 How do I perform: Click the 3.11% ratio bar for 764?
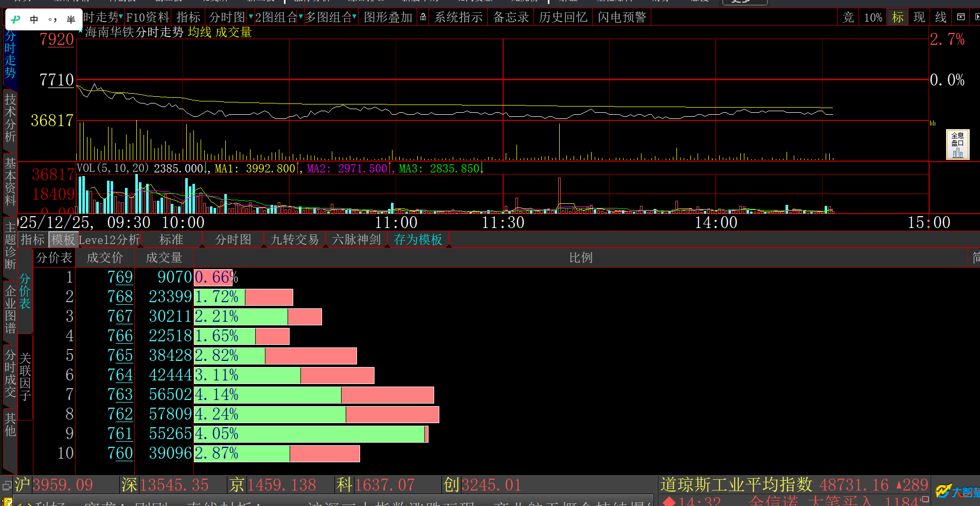click(284, 375)
